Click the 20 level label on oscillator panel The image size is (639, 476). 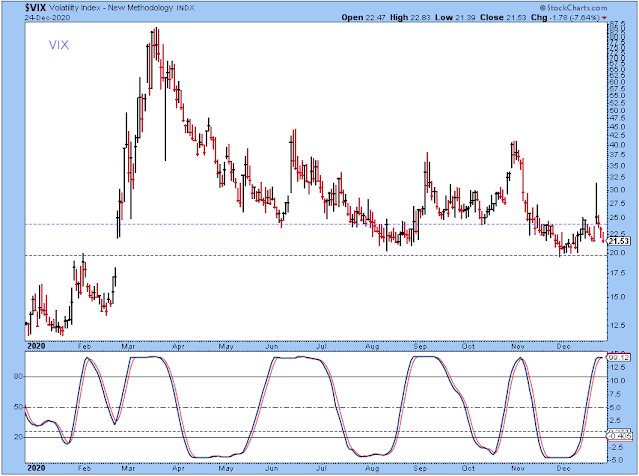[19, 437]
